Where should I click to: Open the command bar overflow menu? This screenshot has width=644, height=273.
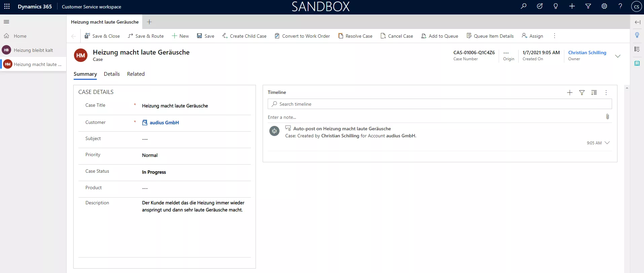click(554, 36)
